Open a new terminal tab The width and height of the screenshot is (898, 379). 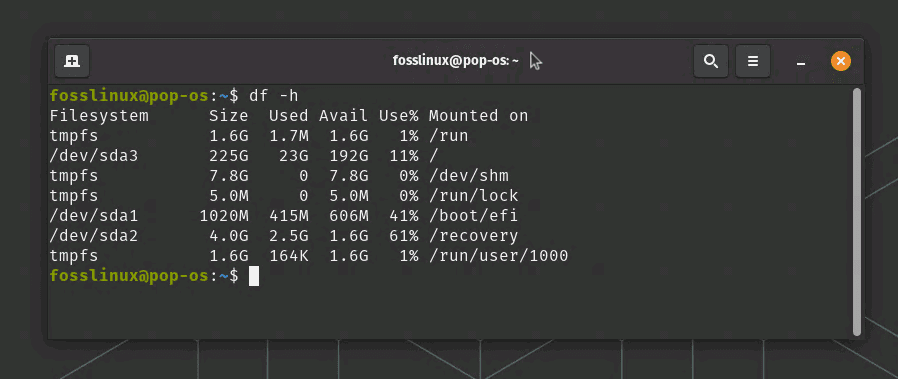[x=72, y=61]
